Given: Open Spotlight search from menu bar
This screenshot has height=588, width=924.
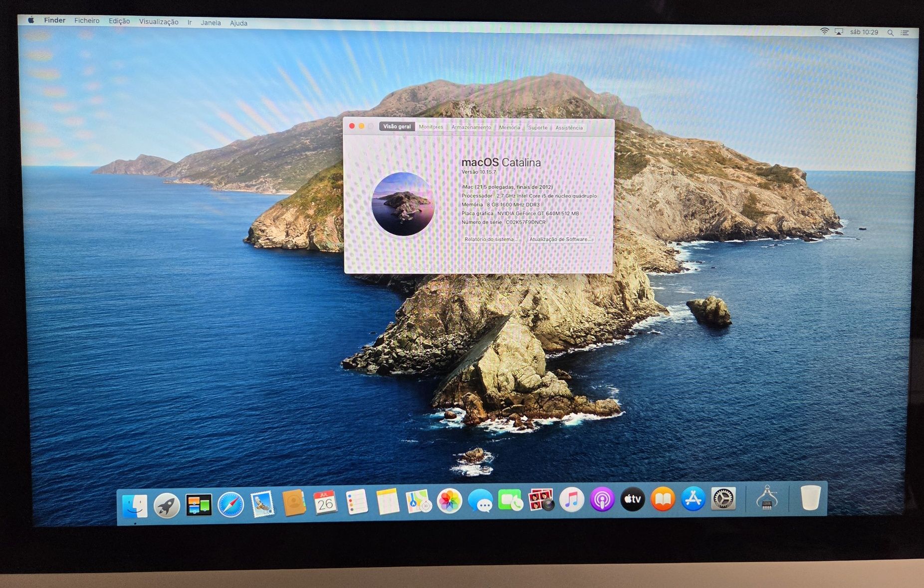Looking at the screenshot, I should pyautogui.click(x=890, y=32).
